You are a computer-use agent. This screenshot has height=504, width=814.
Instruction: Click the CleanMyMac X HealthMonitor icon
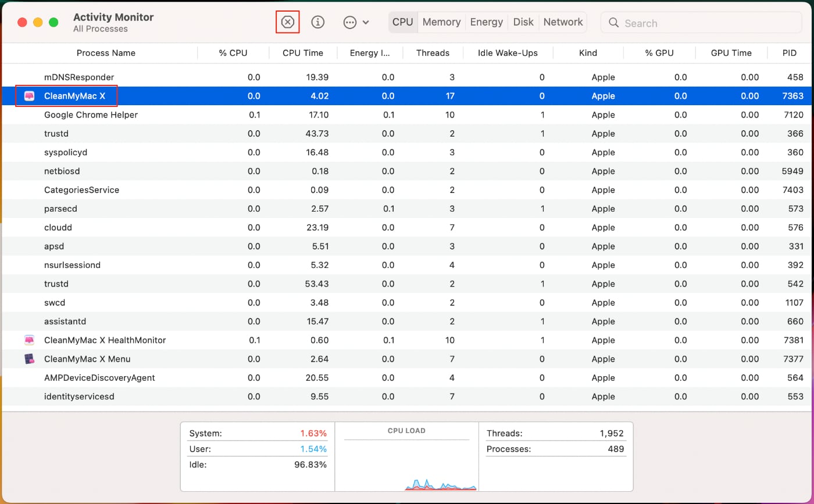[x=30, y=340]
